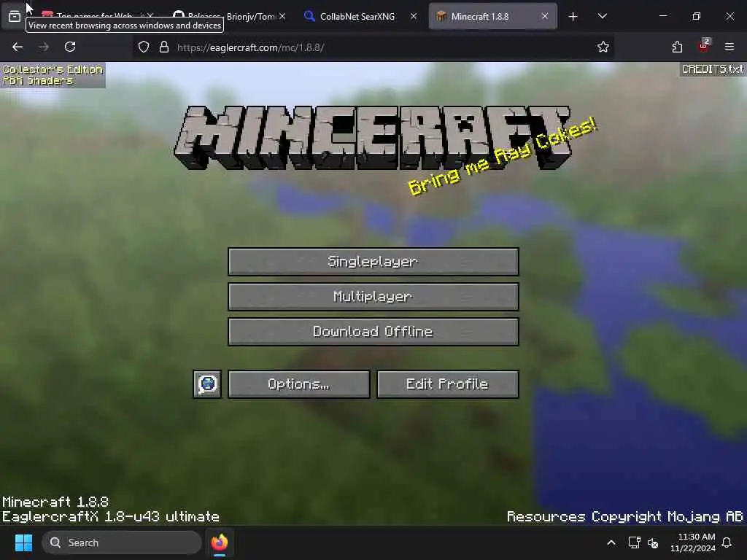Open the language globe icon button
747x560 pixels.
[x=207, y=384]
